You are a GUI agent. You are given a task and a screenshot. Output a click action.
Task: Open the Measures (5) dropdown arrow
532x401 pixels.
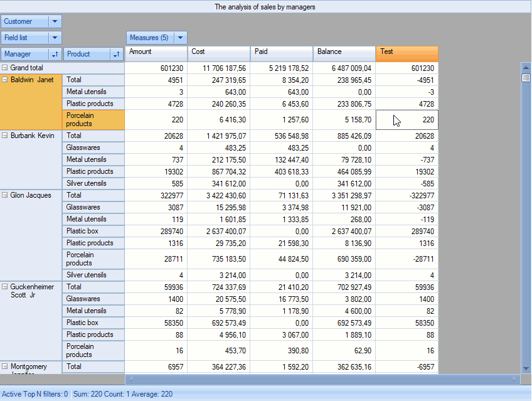(x=180, y=38)
